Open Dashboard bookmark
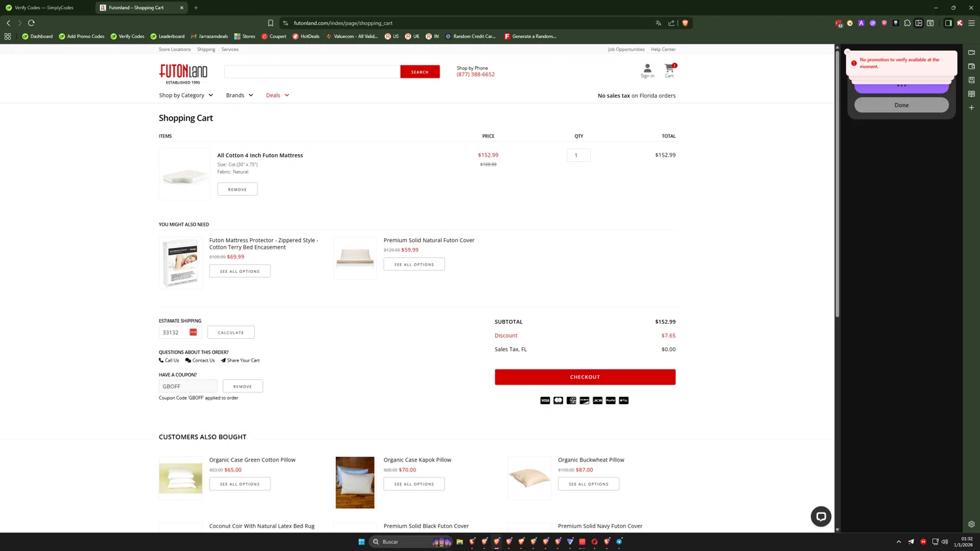Viewport: 980px width, 551px height. [37, 37]
